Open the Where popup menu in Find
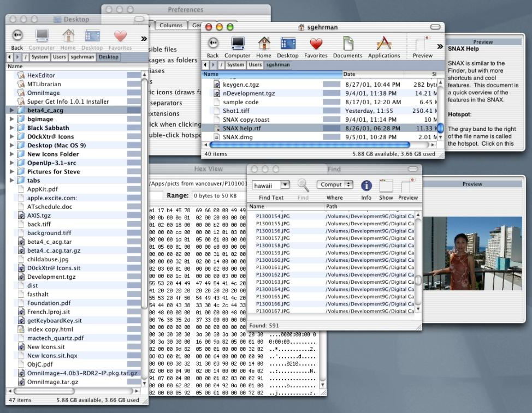This screenshot has height=413, width=532. point(336,185)
